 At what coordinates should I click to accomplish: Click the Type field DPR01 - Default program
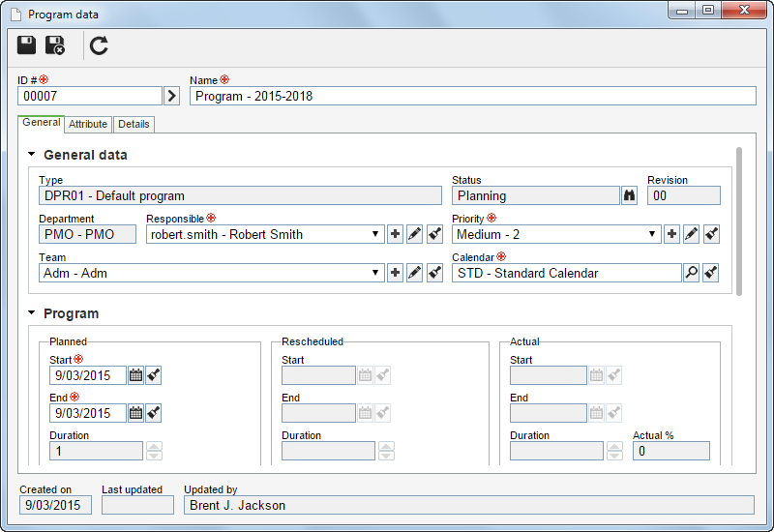pyautogui.click(x=240, y=195)
